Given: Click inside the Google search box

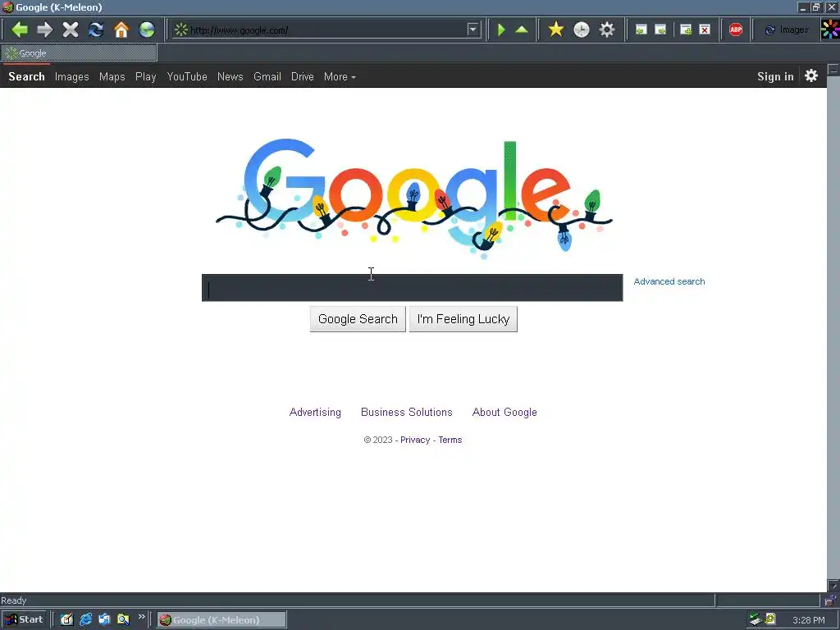Looking at the screenshot, I should (412, 288).
